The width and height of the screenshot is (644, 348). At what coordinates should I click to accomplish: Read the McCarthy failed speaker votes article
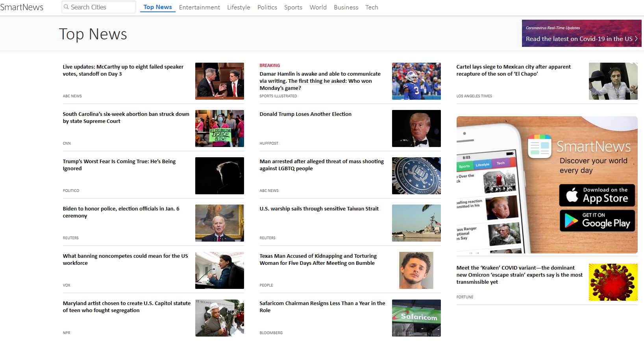(x=123, y=70)
